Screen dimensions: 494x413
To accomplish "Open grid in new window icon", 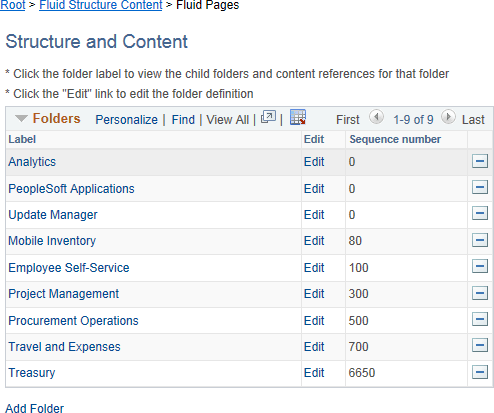I will click(x=268, y=117).
